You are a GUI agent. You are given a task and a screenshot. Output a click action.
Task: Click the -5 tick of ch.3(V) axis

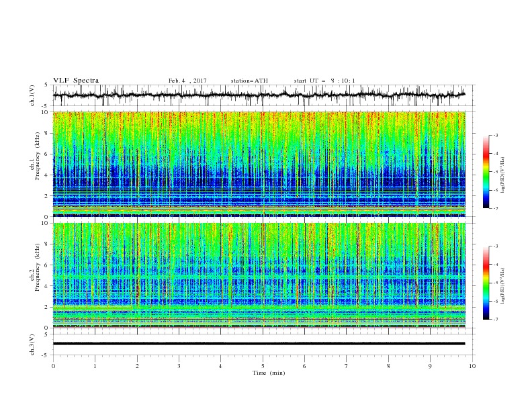tap(46, 355)
